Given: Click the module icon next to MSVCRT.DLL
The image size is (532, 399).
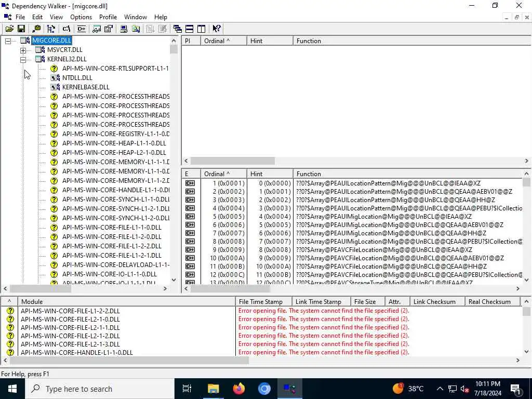Looking at the screenshot, I should [x=40, y=50].
